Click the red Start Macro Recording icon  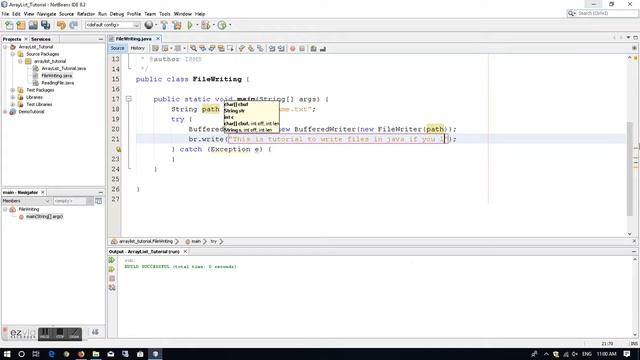(x=293, y=49)
